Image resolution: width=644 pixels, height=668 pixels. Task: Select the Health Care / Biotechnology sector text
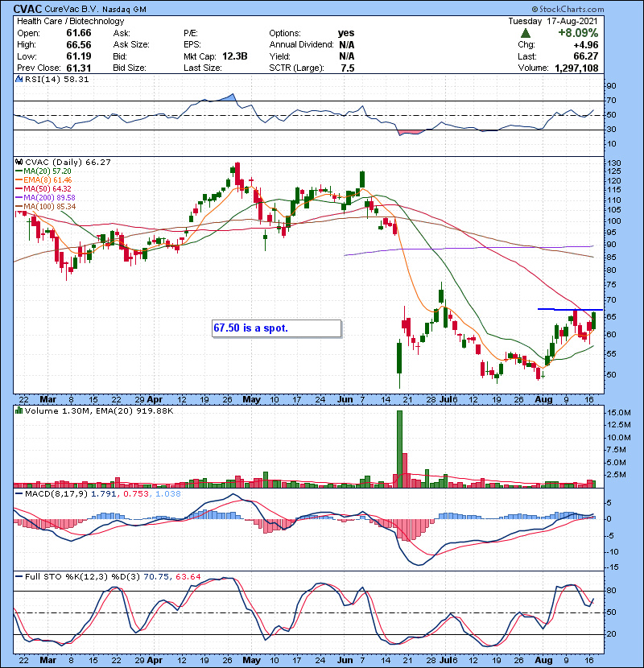70,21
